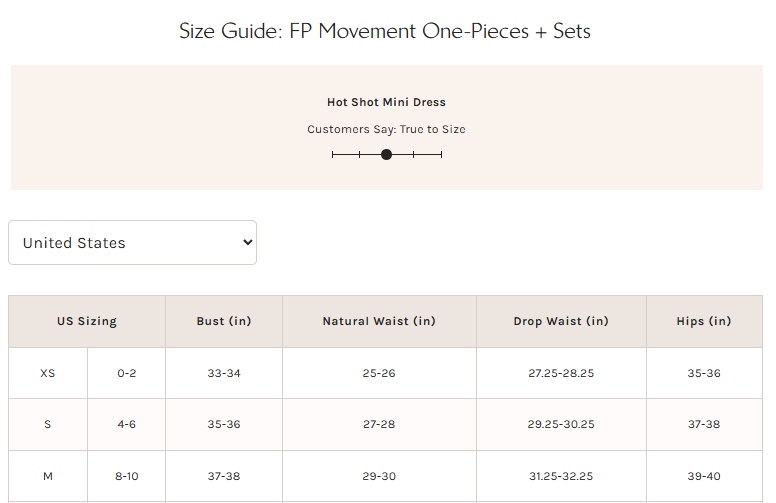Click the 0-2 numeric size cell

(127, 373)
